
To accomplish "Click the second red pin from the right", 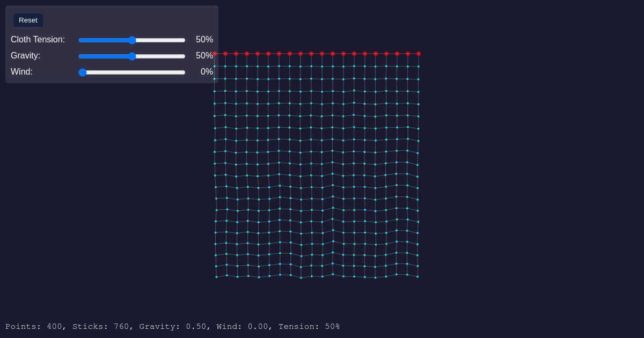I will (408, 54).
